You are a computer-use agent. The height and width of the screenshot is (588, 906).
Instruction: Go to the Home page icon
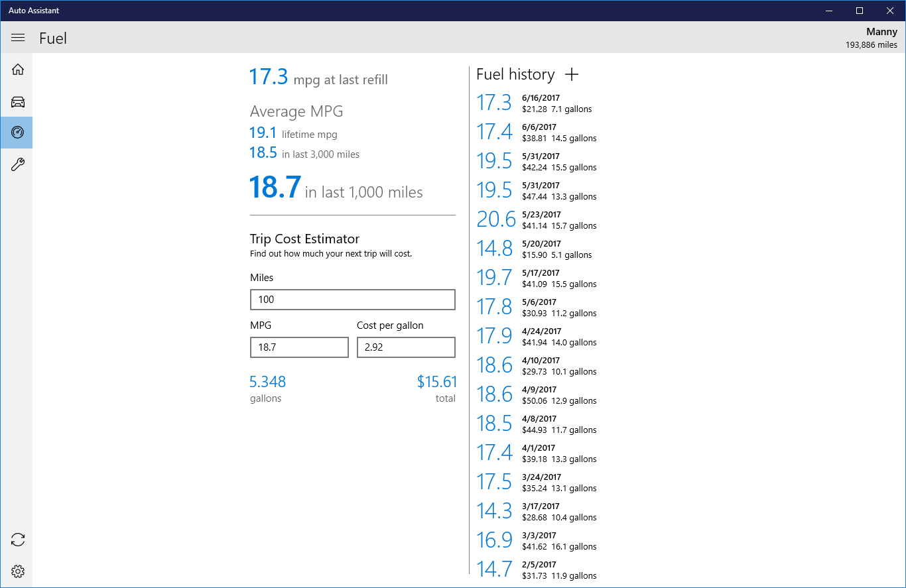[18, 70]
